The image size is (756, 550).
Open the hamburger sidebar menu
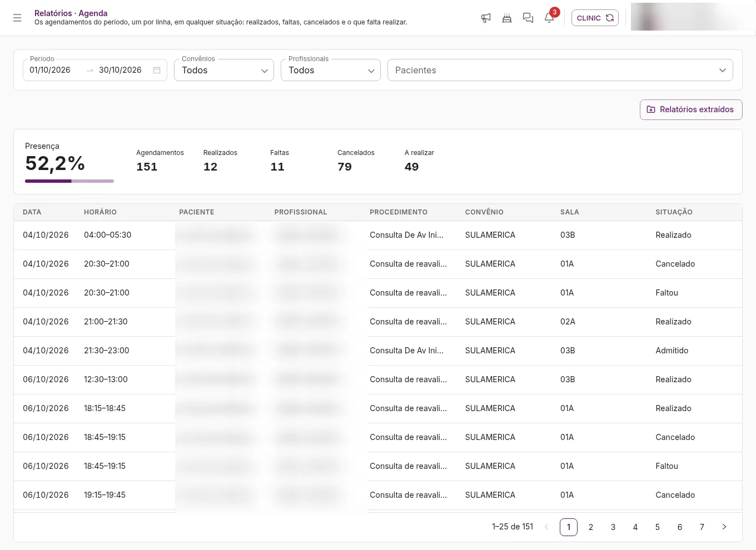tap(17, 18)
